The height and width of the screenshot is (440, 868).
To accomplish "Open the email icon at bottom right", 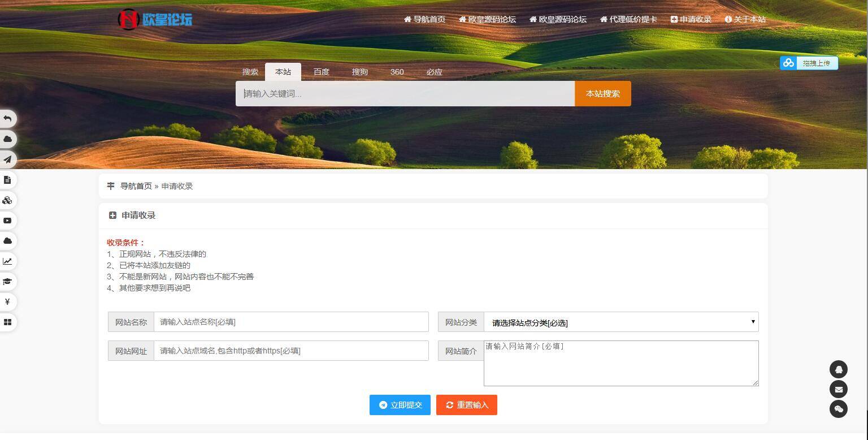I will pos(839,389).
